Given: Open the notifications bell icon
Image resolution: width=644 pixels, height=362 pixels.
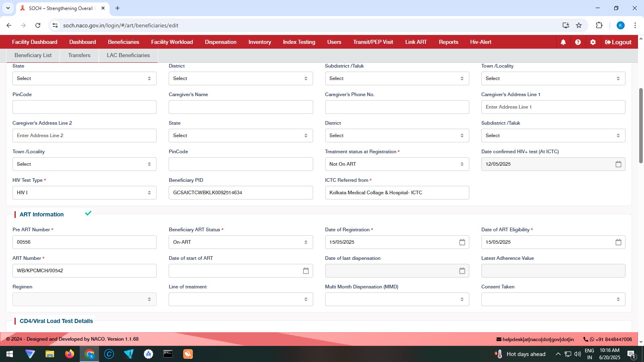Looking at the screenshot, I should 563,42.
